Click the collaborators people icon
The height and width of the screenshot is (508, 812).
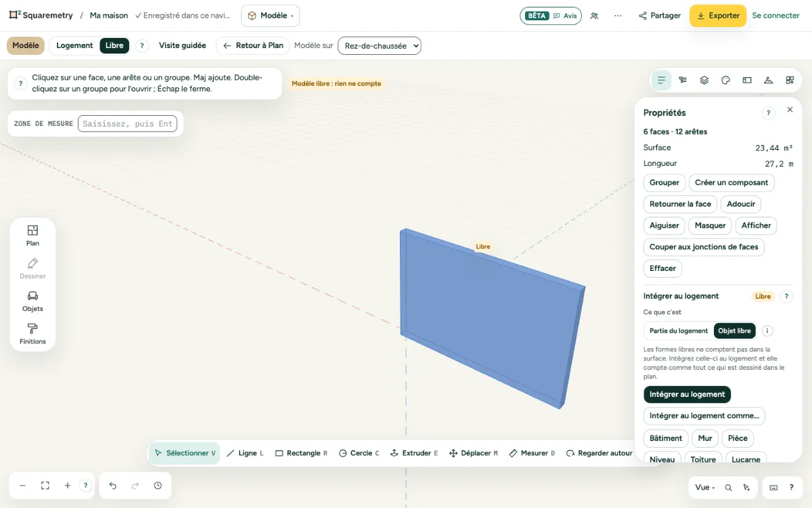pyautogui.click(x=594, y=16)
